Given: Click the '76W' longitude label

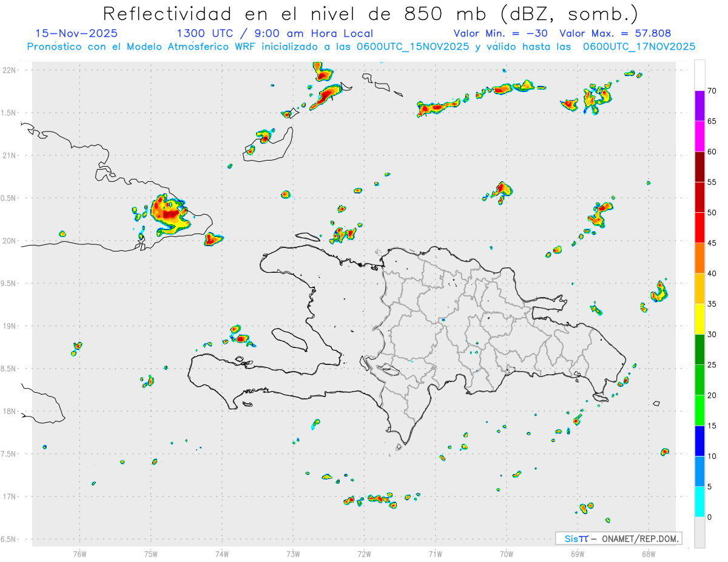Looking at the screenshot, I should (79, 554).
